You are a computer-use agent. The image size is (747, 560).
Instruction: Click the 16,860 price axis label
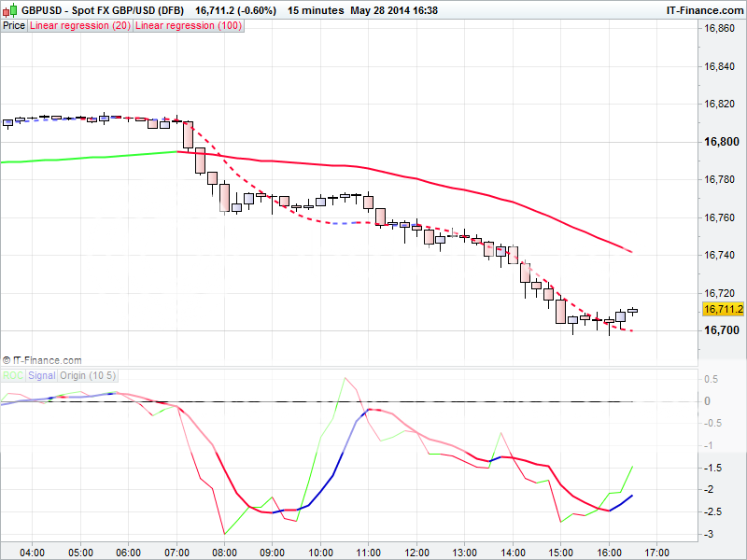[719, 29]
